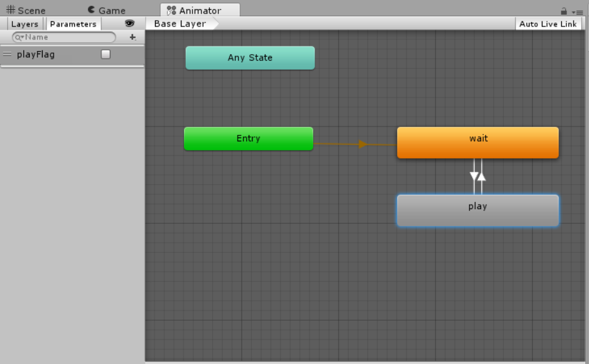Toggle Auto Live Link
The height and width of the screenshot is (364, 589).
548,24
